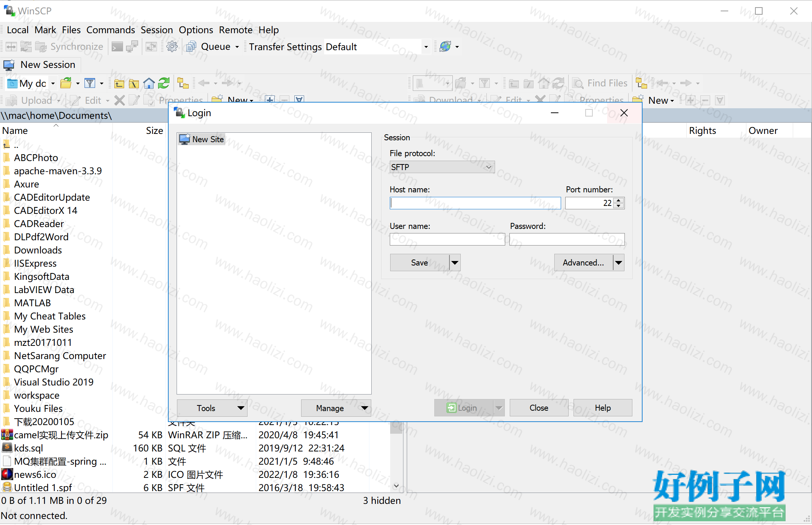Select the ABCPhoto folder
Screen dimensions: 812x525
click(36, 158)
